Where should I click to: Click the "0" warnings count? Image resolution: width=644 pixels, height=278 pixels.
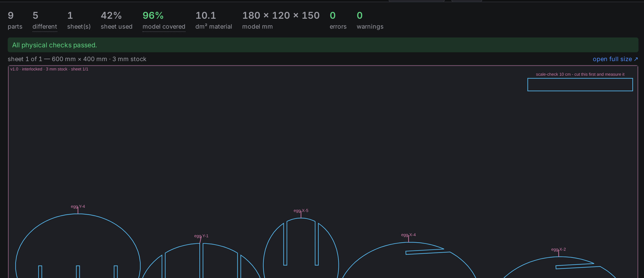360,15
